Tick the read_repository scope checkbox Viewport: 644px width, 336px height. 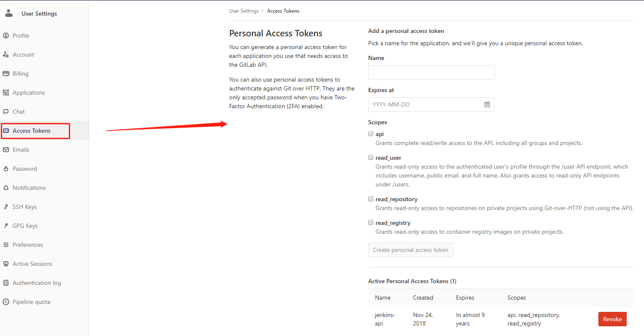click(x=371, y=199)
